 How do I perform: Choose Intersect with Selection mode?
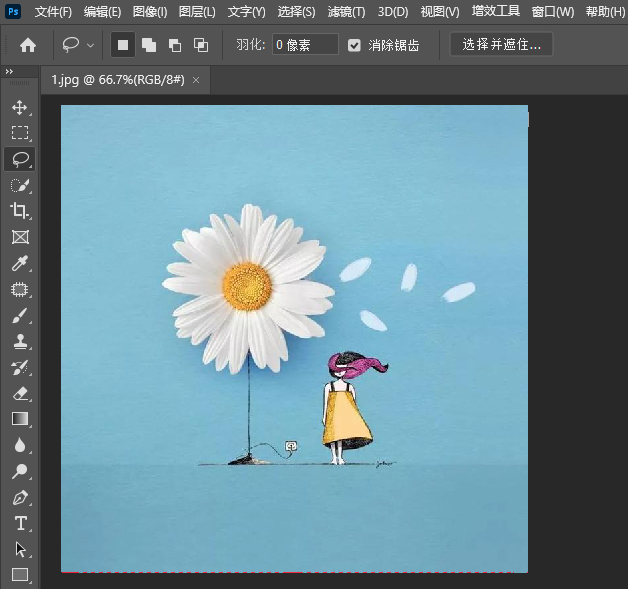pos(201,45)
